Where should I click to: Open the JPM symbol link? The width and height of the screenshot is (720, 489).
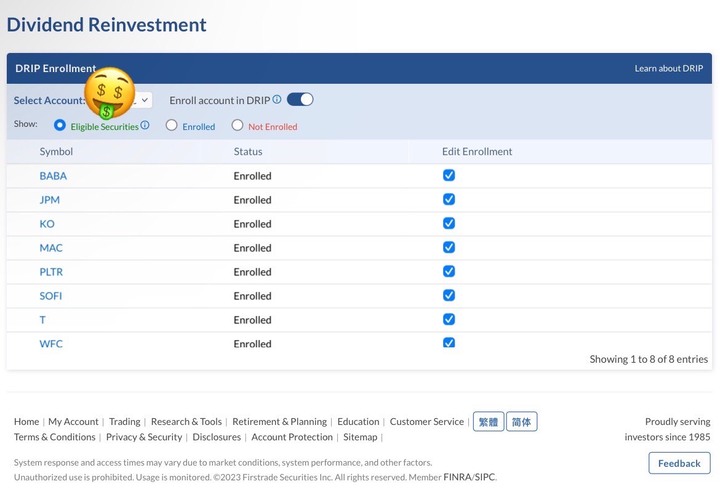pos(50,200)
